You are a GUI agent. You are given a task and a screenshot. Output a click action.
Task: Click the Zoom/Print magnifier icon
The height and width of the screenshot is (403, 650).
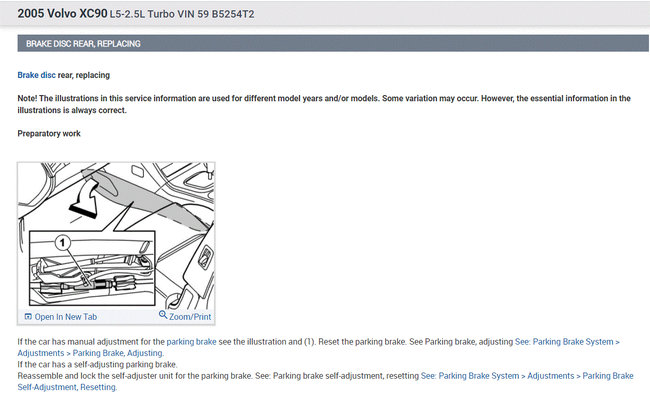(163, 315)
